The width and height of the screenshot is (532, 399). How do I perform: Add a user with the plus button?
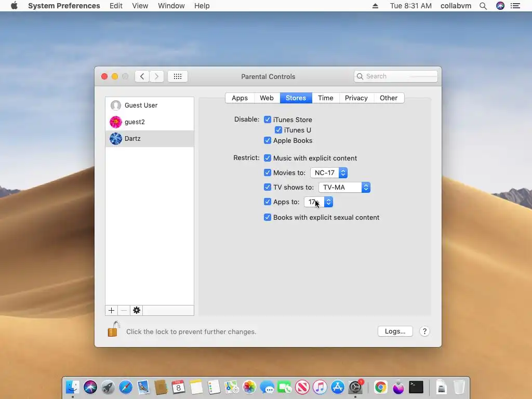pos(111,310)
